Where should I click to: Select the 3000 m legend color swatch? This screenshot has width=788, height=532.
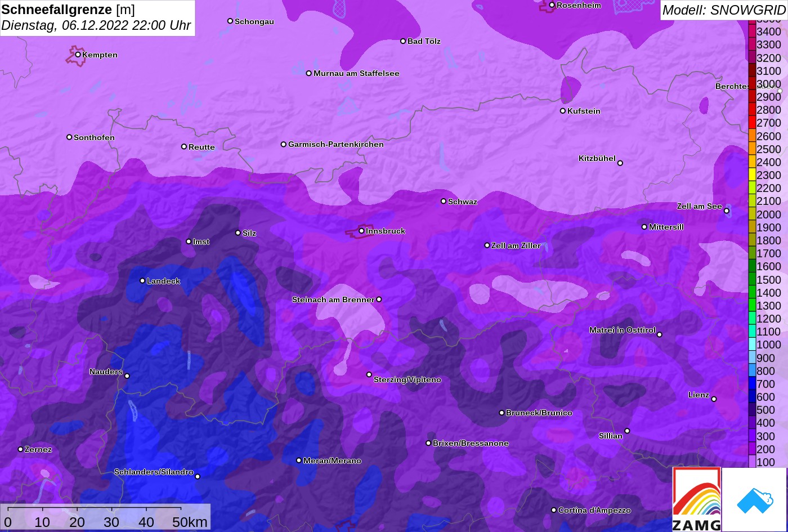point(752,84)
